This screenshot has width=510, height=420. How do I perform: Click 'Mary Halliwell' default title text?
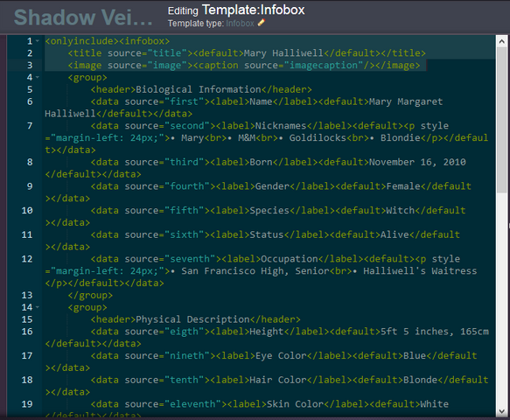tap(283, 53)
